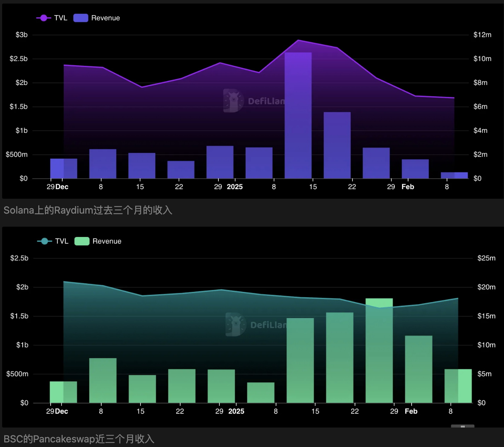Click the purple TVL line's highest peak
The width and height of the screenshot is (504, 447).
click(298, 40)
